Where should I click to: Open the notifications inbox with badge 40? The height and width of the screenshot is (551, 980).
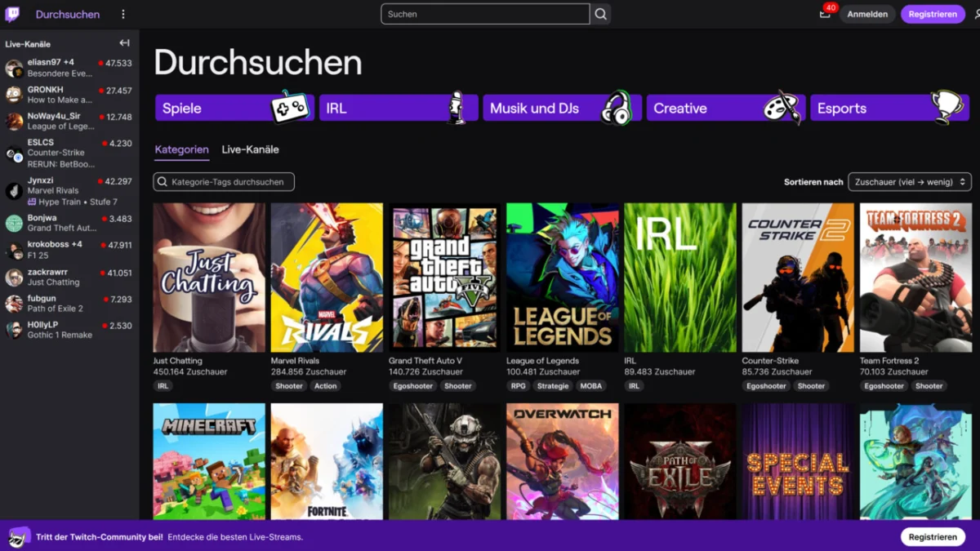(x=825, y=14)
